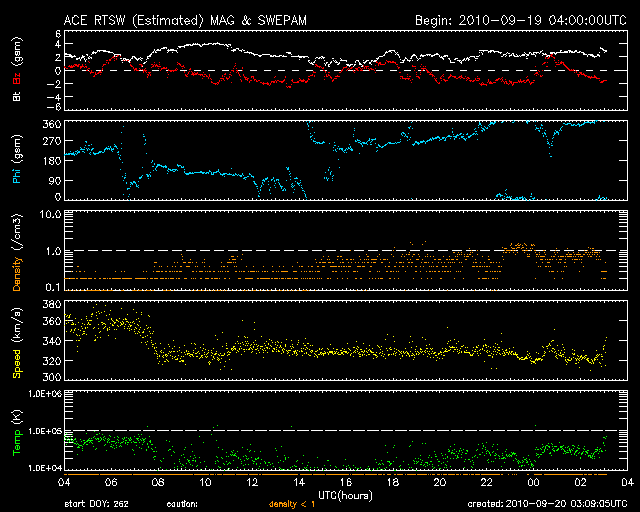Click the orange density < 1 warning text
640x512 pixels.
(x=292, y=504)
